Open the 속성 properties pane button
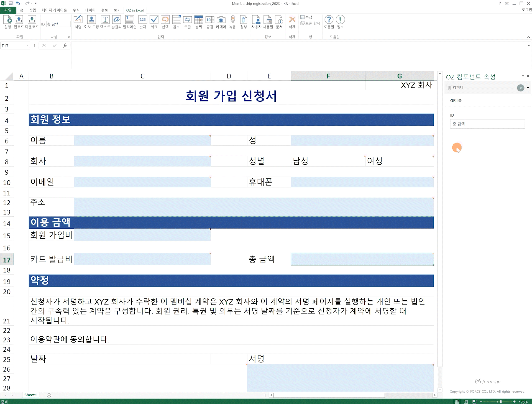 tap(306, 17)
